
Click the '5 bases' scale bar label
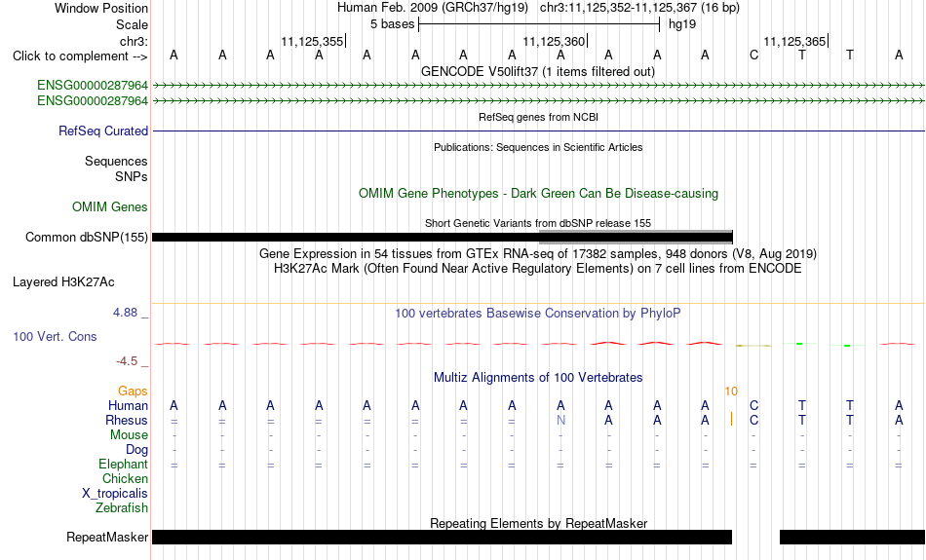point(392,24)
